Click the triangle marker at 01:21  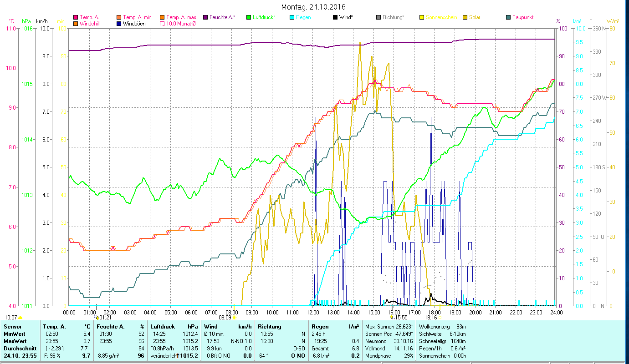97,318
